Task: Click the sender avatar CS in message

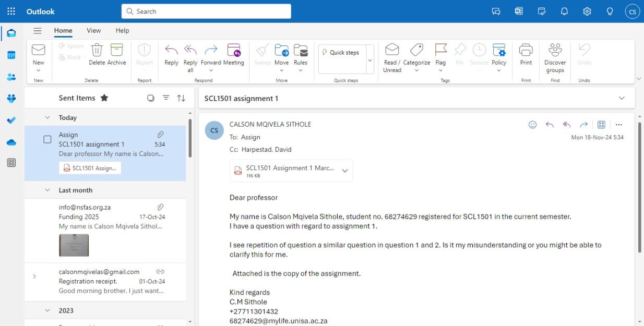Action: 214,130
